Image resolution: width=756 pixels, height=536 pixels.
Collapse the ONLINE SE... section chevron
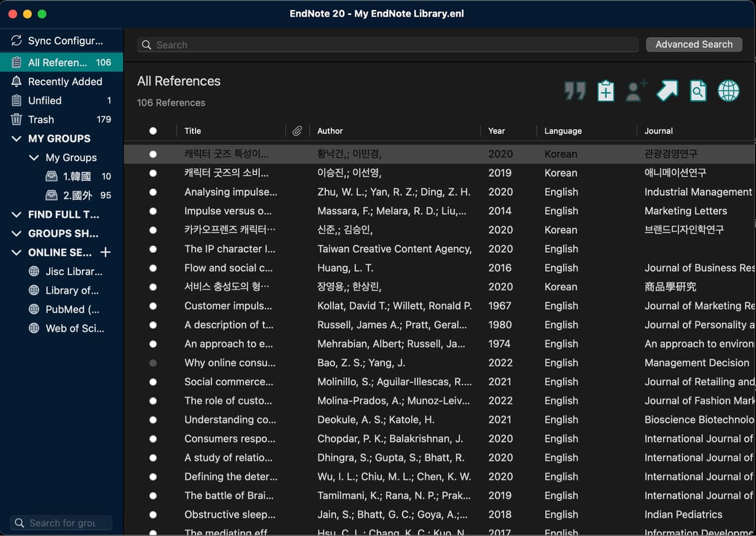point(17,252)
